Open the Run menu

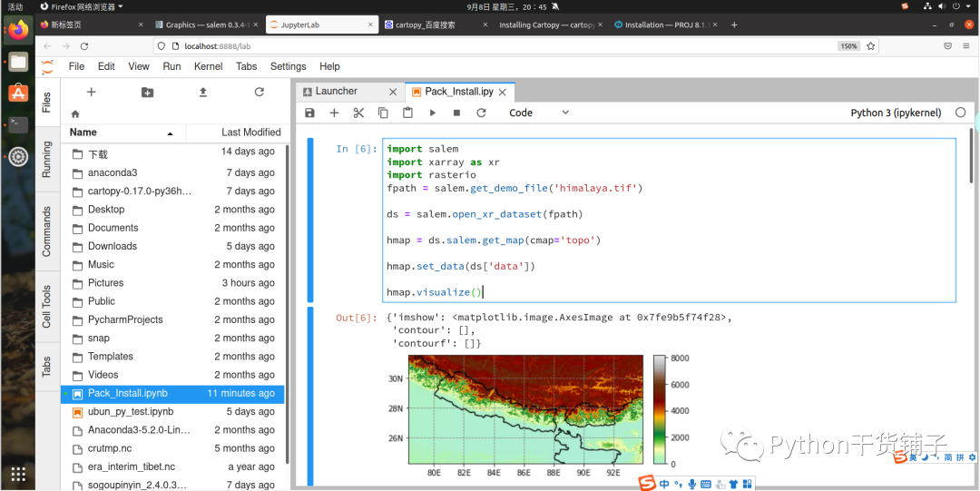171,66
